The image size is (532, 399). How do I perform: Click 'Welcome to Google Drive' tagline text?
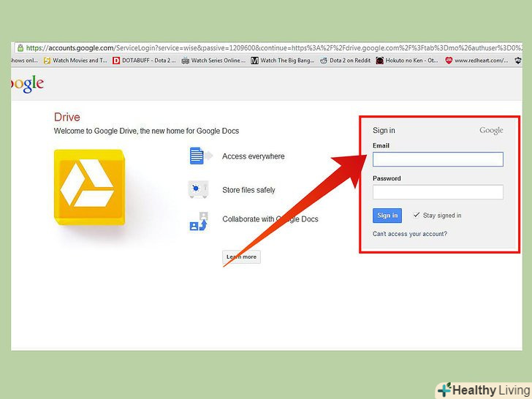(146, 131)
